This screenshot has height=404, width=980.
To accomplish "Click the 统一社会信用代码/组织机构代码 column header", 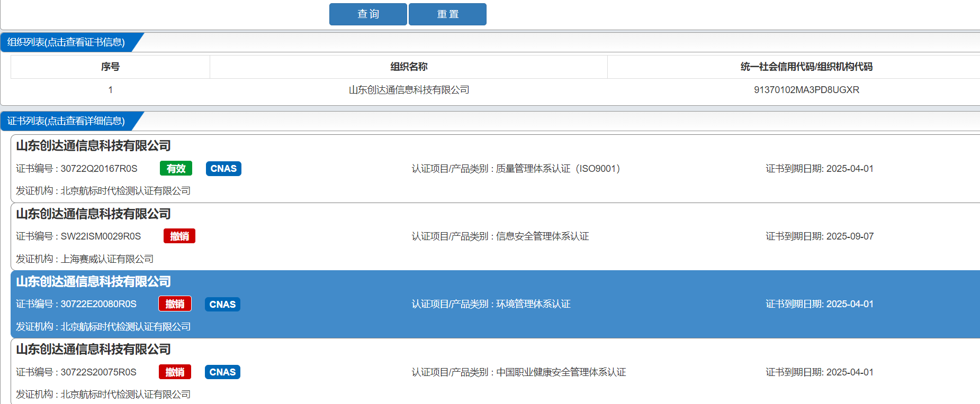I will 806,67.
